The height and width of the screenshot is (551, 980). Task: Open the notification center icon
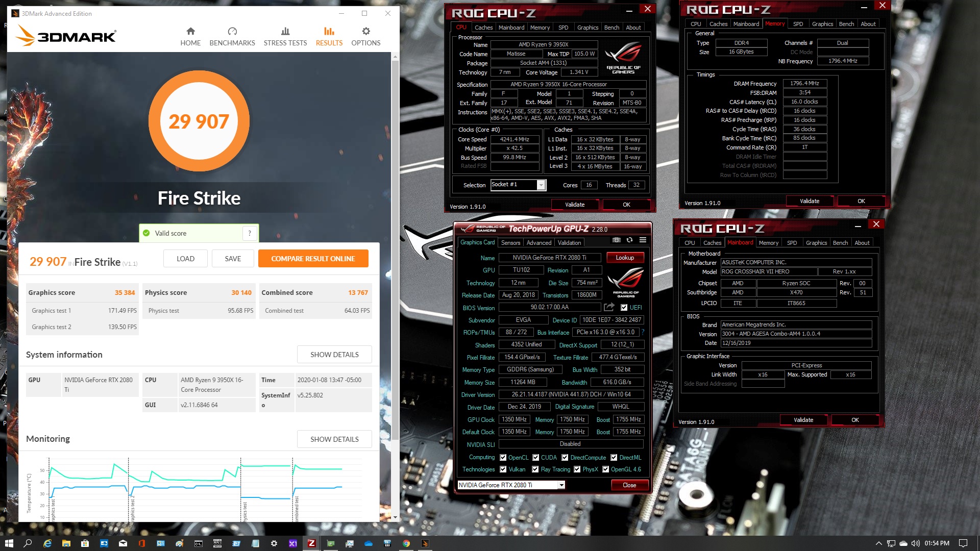[963, 543]
